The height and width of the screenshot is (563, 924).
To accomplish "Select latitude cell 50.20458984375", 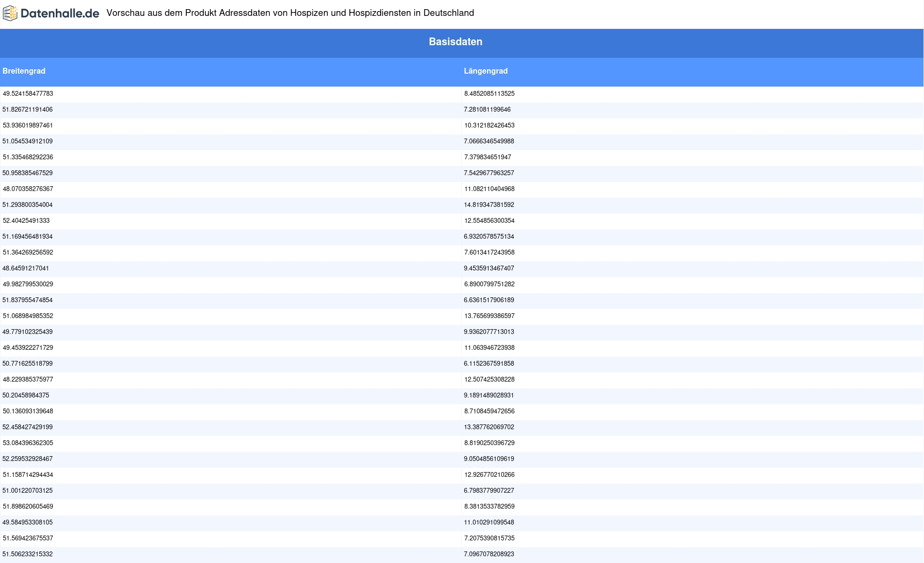I will 26,396.
